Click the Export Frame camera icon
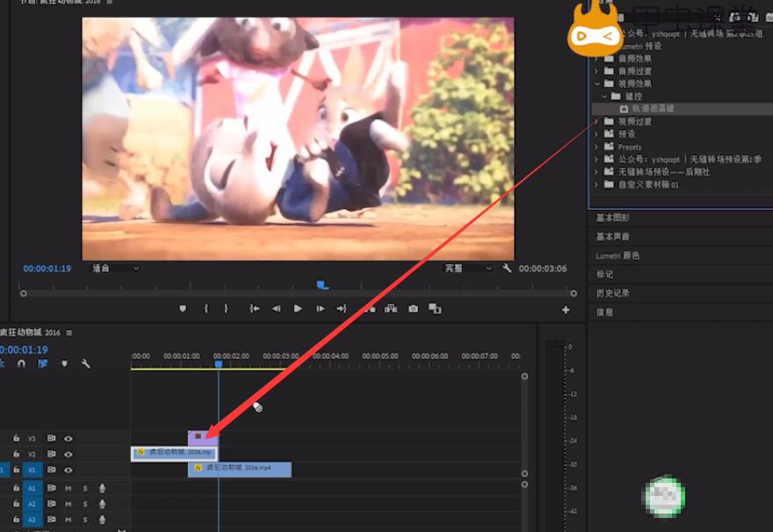The width and height of the screenshot is (773, 532). tap(413, 309)
